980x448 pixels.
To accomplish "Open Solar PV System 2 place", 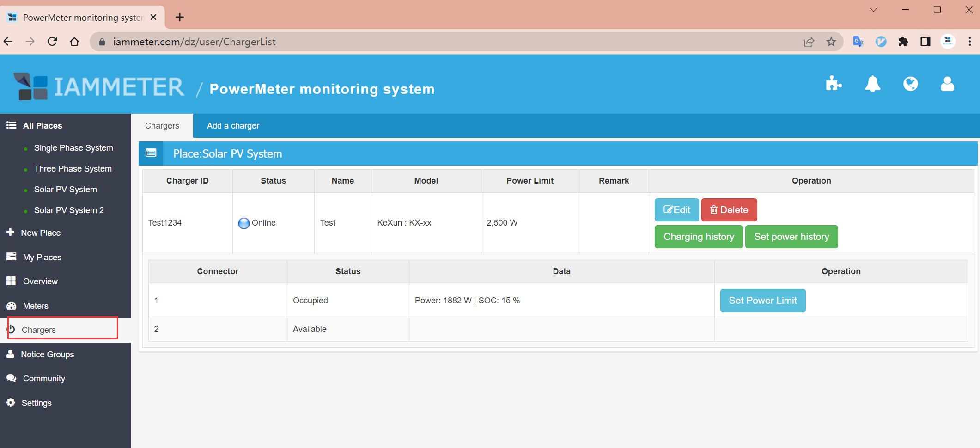I will click(69, 210).
